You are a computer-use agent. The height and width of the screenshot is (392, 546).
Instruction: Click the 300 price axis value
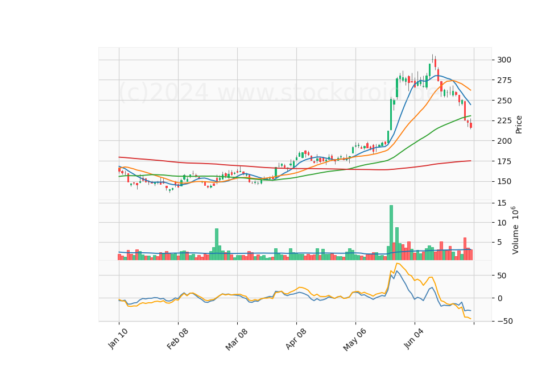coord(504,60)
